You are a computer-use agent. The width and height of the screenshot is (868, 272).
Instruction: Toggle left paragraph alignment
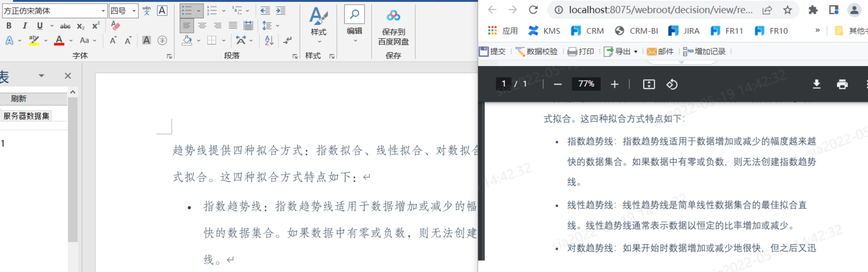[187, 26]
